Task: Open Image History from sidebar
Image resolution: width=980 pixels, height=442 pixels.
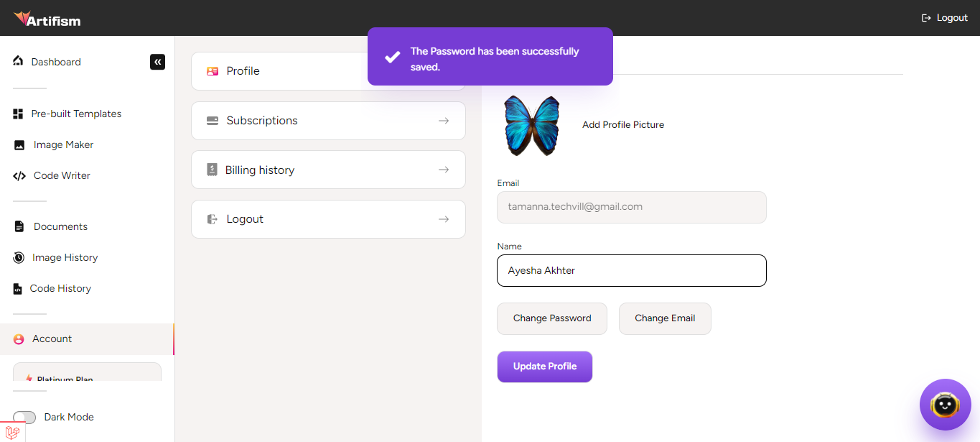Action: pyautogui.click(x=65, y=257)
